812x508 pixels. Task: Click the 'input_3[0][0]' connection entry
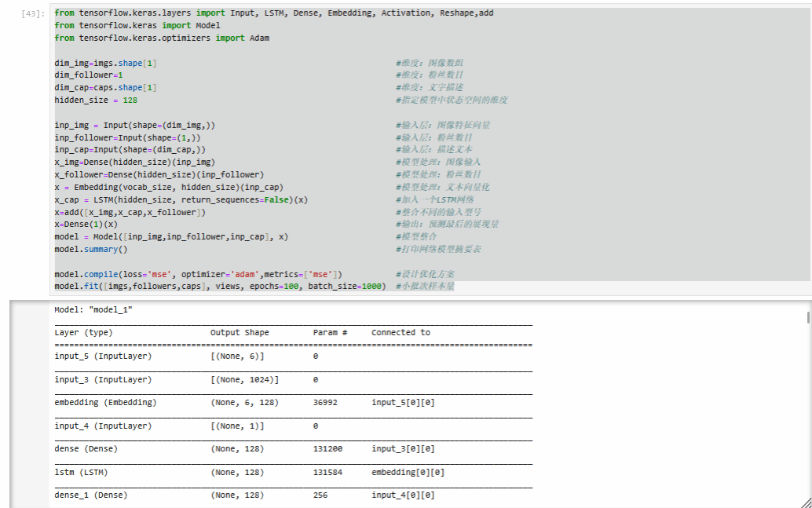404,449
